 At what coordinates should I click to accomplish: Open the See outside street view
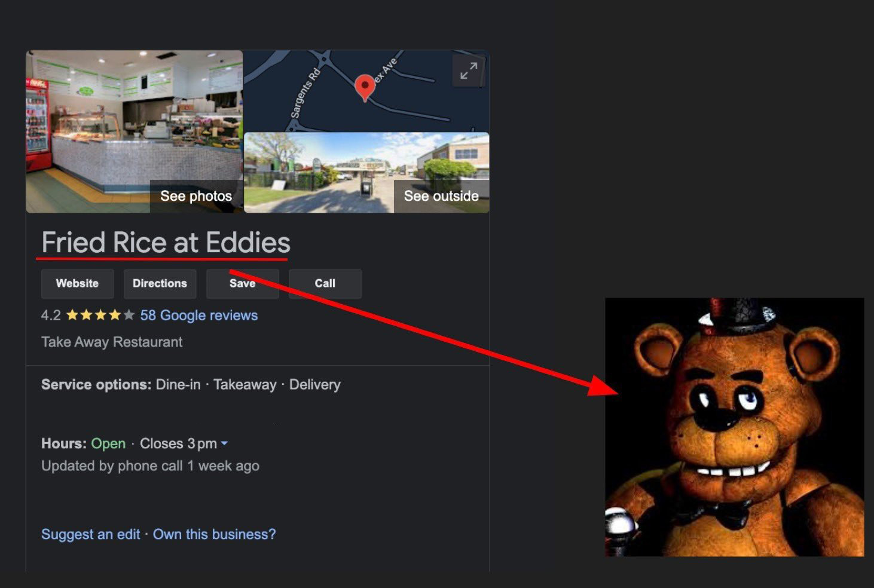pos(441,196)
